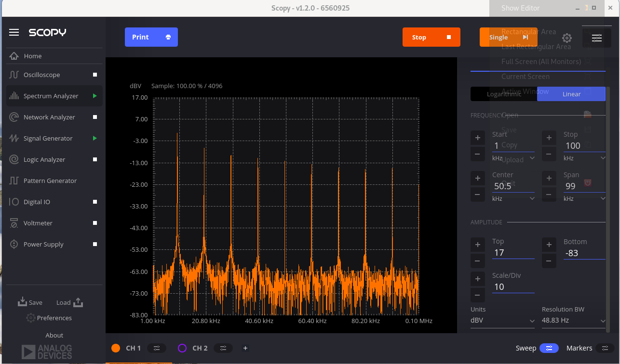This screenshot has height=364, width=620.
Task: Toggle the Sweep switch
Action: click(549, 348)
